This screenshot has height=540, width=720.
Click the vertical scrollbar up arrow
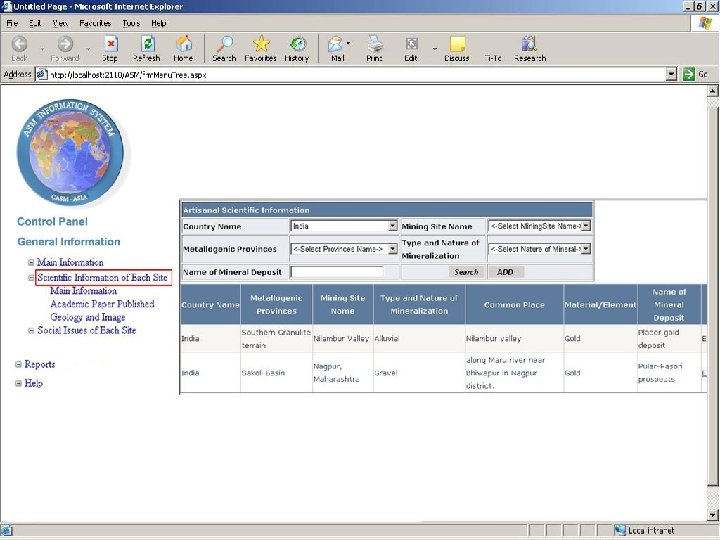[x=713, y=91]
